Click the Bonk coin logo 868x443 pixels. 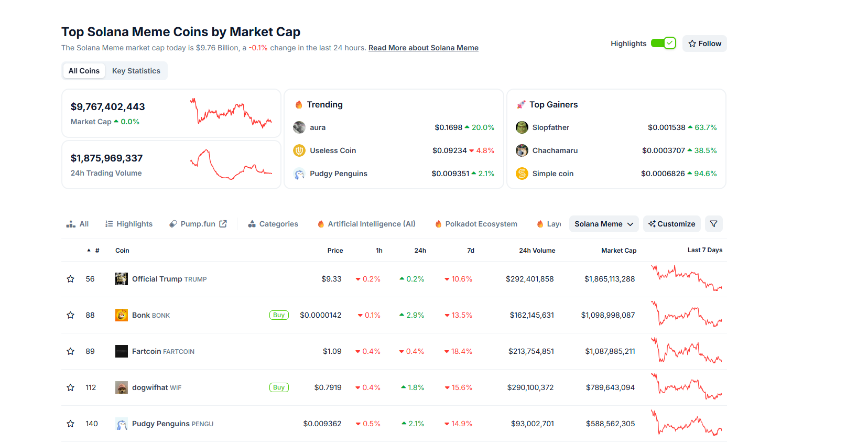coord(122,315)
